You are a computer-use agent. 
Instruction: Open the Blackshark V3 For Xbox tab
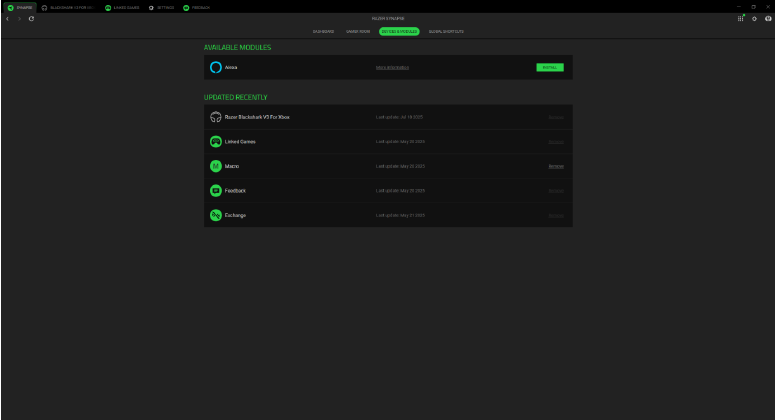(68, 7)
